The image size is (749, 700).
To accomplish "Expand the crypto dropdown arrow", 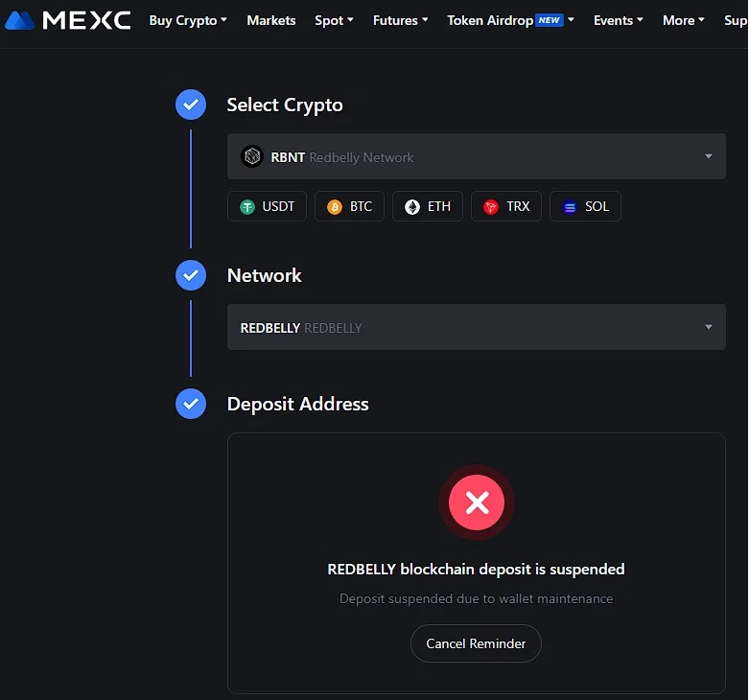I will [x=709, y=156].
